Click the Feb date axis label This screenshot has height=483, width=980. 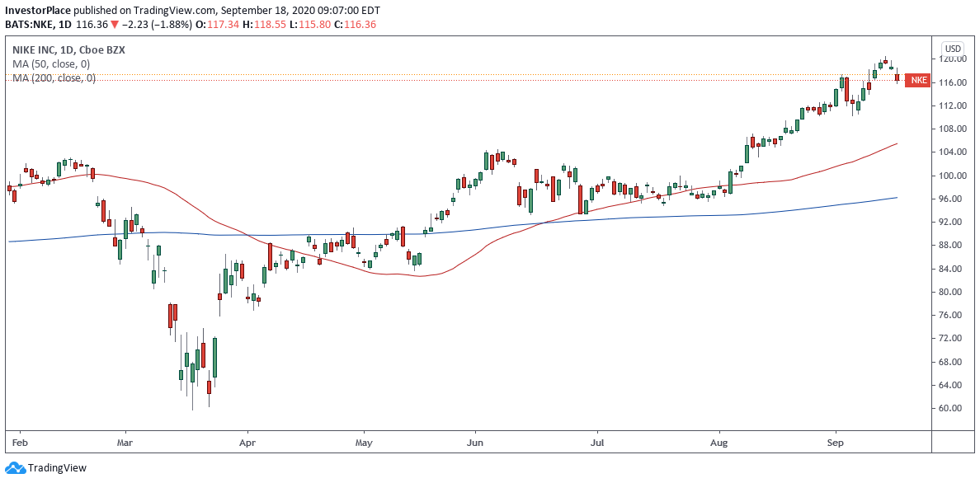tap(20, 442)
